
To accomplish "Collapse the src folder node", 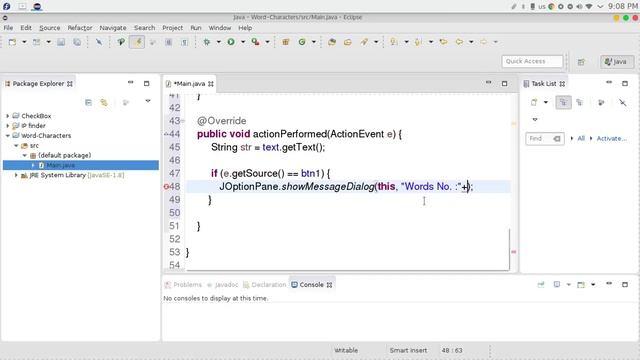I will 16,145.
